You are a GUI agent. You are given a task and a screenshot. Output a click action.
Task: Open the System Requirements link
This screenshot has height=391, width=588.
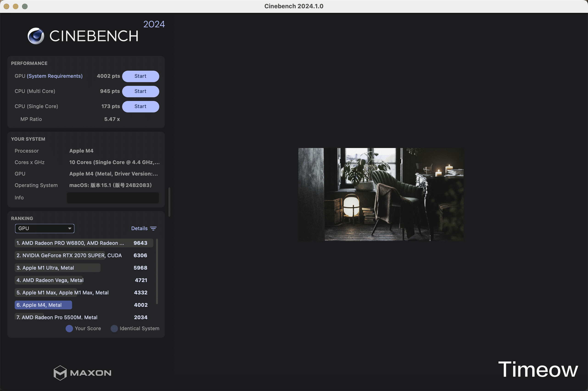[x=55, y=76]
